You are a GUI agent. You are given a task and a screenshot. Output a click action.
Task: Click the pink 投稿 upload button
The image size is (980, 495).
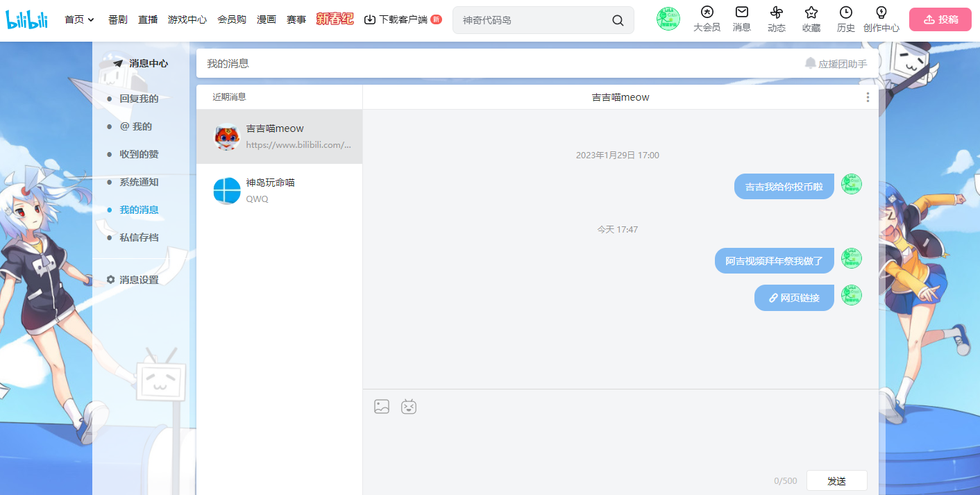point(940,19)
